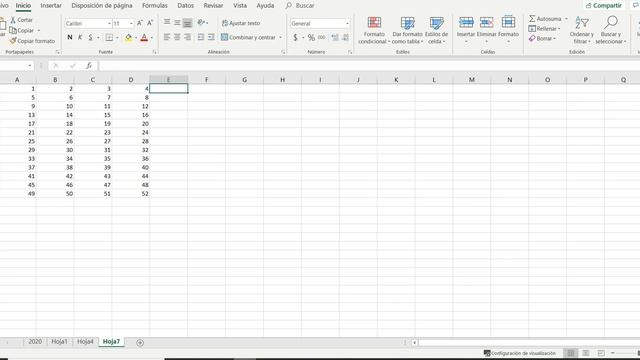Open the borders dropdown arrow
Image resolution: width=640 pixels, height=360 pixels.
pos(117,38)
